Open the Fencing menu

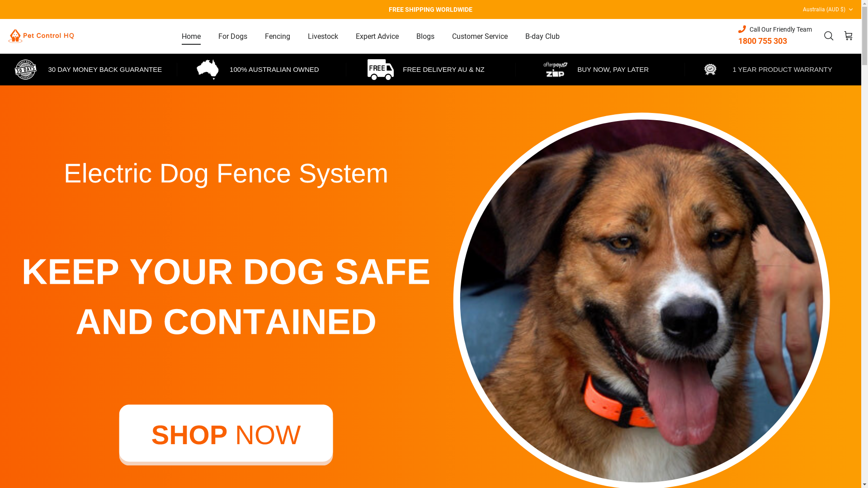point(278,36)
